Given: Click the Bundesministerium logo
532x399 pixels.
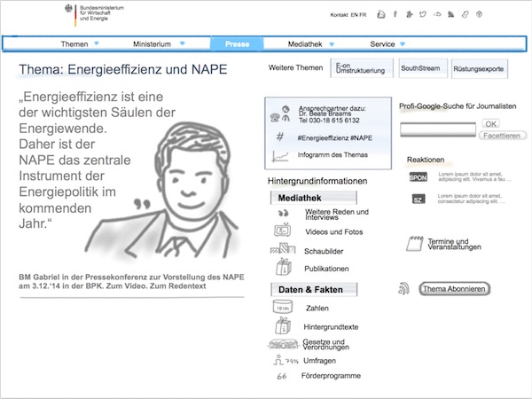Looking at the screenshot, I should pyautogui.click(x=94, y=14).
